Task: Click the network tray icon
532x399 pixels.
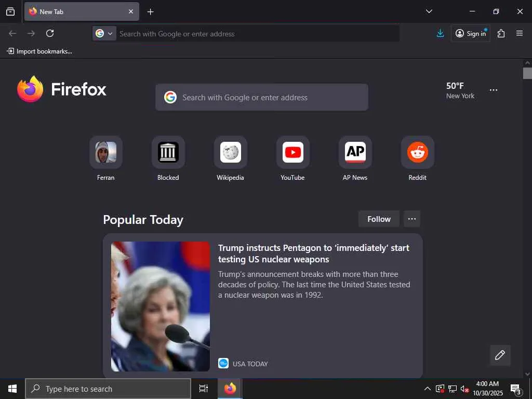Action: [x=453, y=389]
